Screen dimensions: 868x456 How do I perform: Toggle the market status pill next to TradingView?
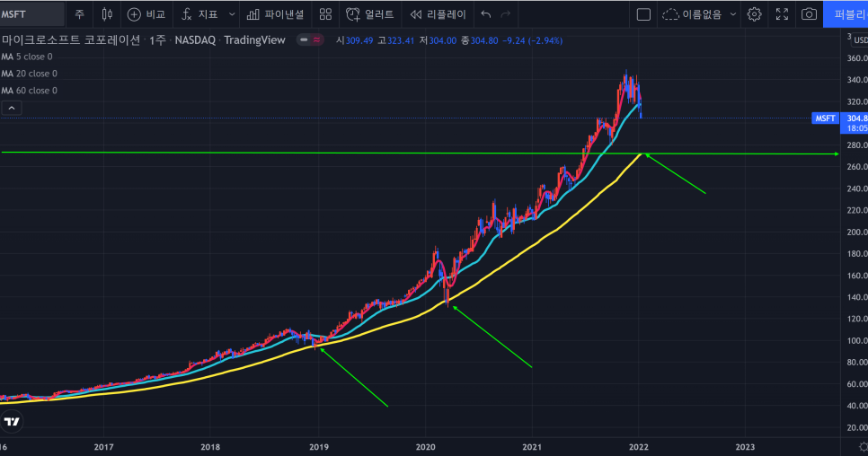[x=310, y=39]
